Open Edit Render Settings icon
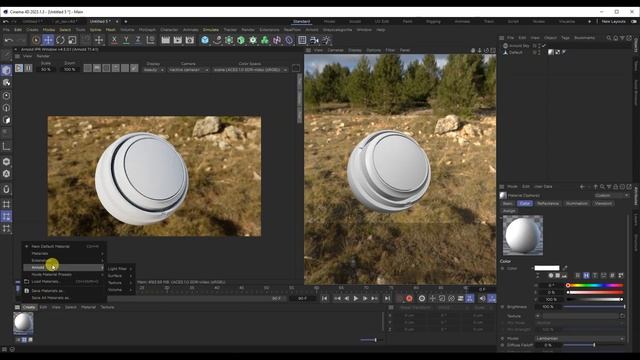The height and width of the screenshot is (360, 640). pos(190,40)
